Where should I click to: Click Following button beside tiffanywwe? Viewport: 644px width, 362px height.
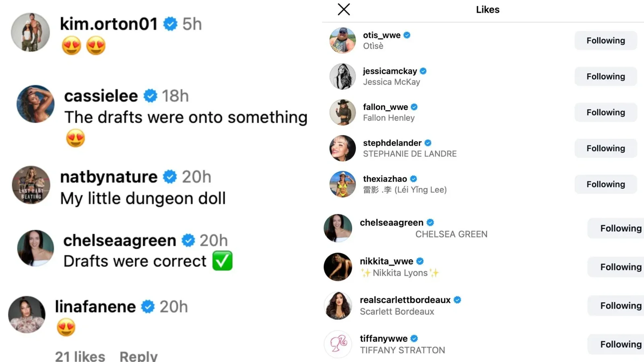[x=620, y=344]
